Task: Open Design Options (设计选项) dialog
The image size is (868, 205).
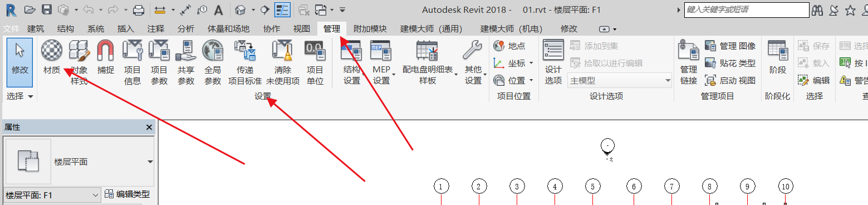Action: click(553, 62)
